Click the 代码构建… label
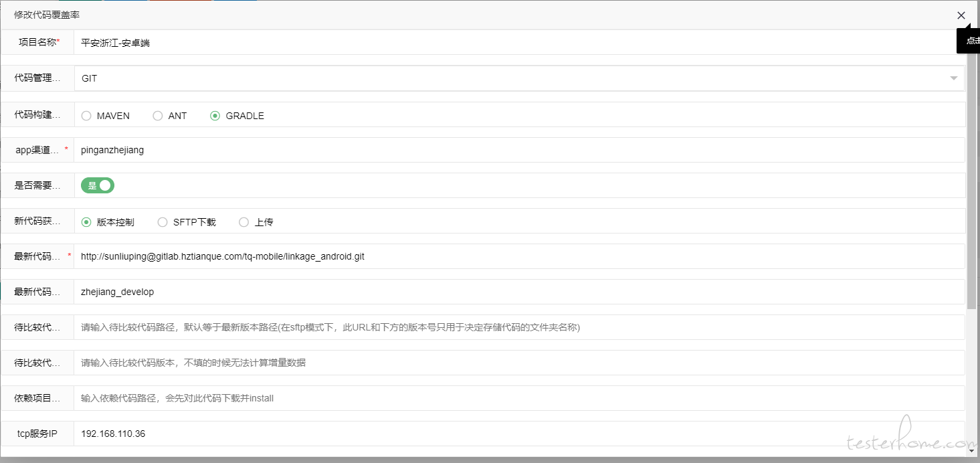Image resolution: width=980 pixels, height=463 pixels. [37, 115]
